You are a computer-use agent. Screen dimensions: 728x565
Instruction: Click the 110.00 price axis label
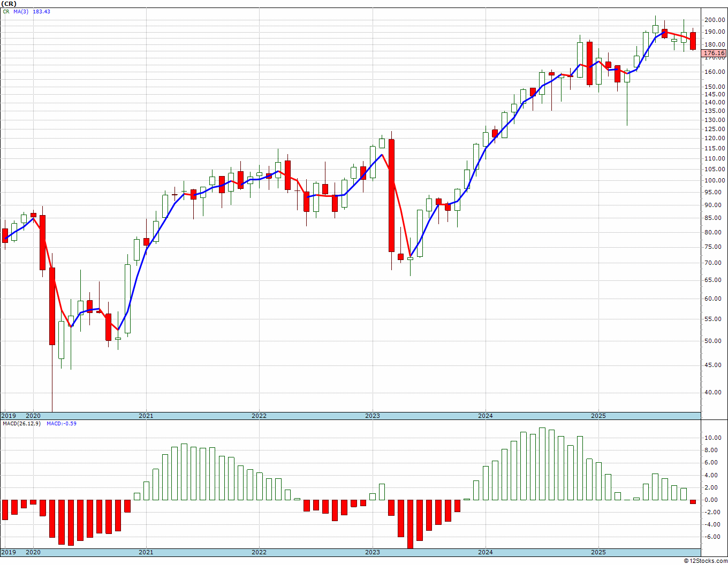click(715, 158)
